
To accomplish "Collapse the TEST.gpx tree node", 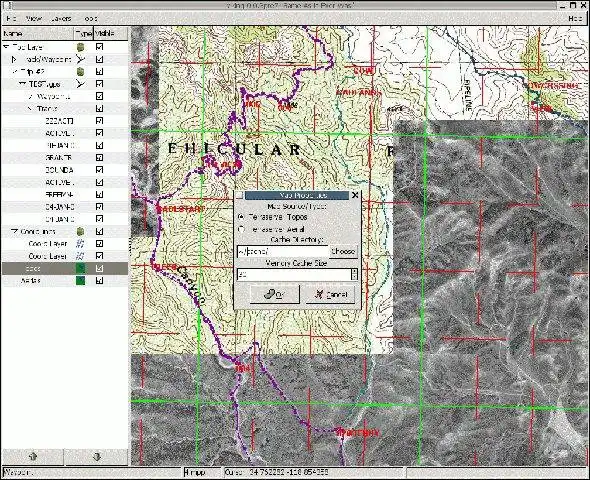I will 23,84.
